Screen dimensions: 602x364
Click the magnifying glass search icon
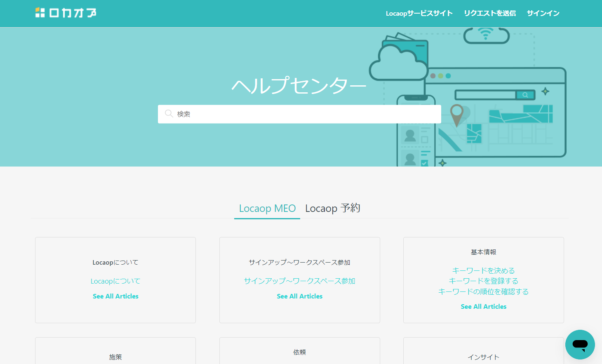click(x=169, y=113)
